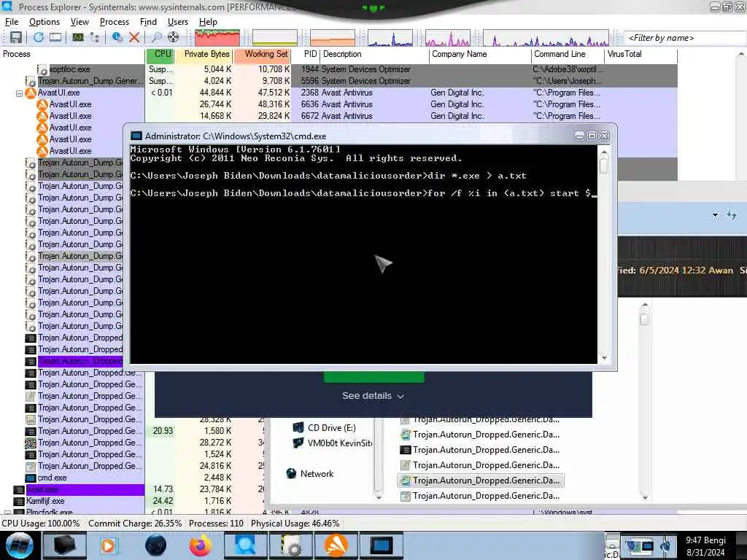
Task: Sort by Command Line column header
Action: [568, 54]
